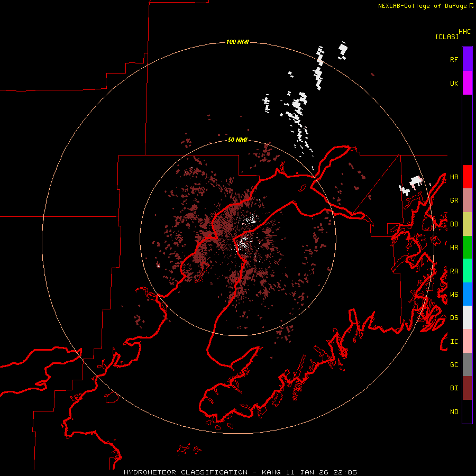Viewport: 476px width, 476px height.
Task: Click the UK magenta legend swatch
Action: (467, 83)
